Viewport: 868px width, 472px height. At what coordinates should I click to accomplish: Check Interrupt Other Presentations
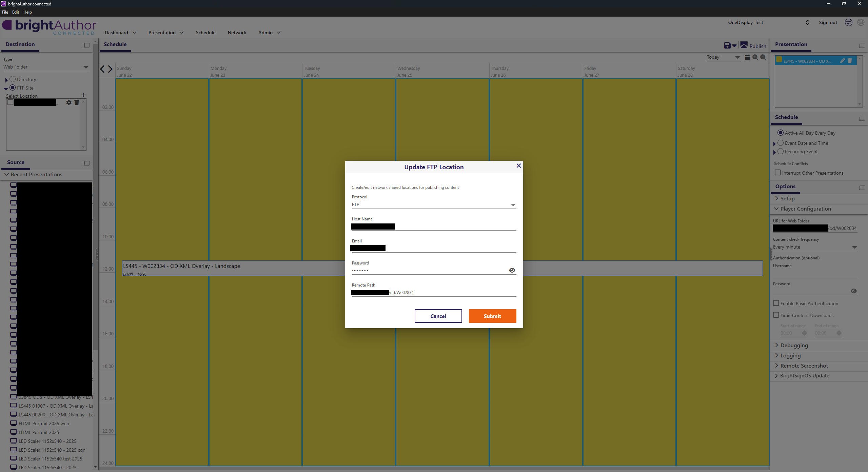778,173
